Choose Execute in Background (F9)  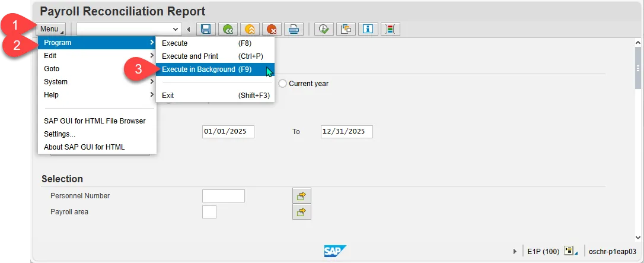[215, 69]
